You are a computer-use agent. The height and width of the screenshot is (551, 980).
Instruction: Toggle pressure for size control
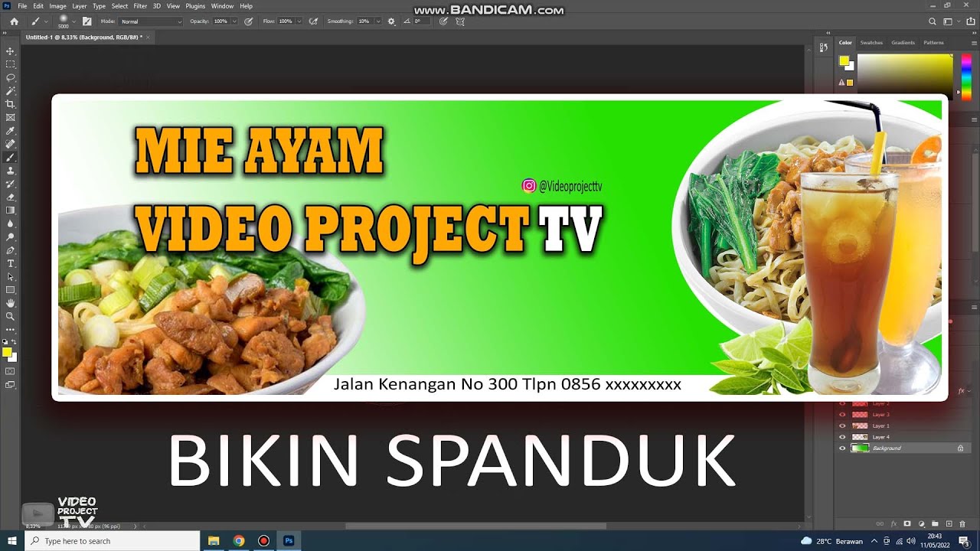click(x=443, y=21)
